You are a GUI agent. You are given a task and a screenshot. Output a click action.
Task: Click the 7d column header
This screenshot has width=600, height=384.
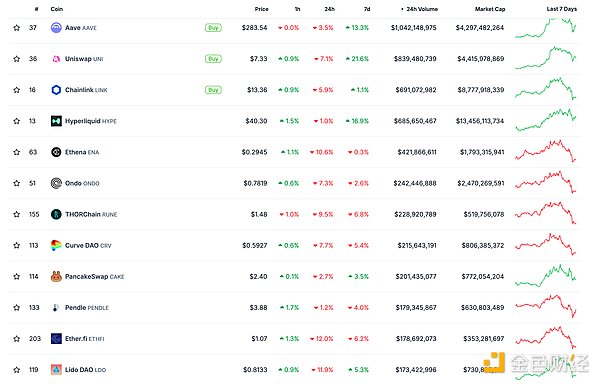[x=367, y=9]
